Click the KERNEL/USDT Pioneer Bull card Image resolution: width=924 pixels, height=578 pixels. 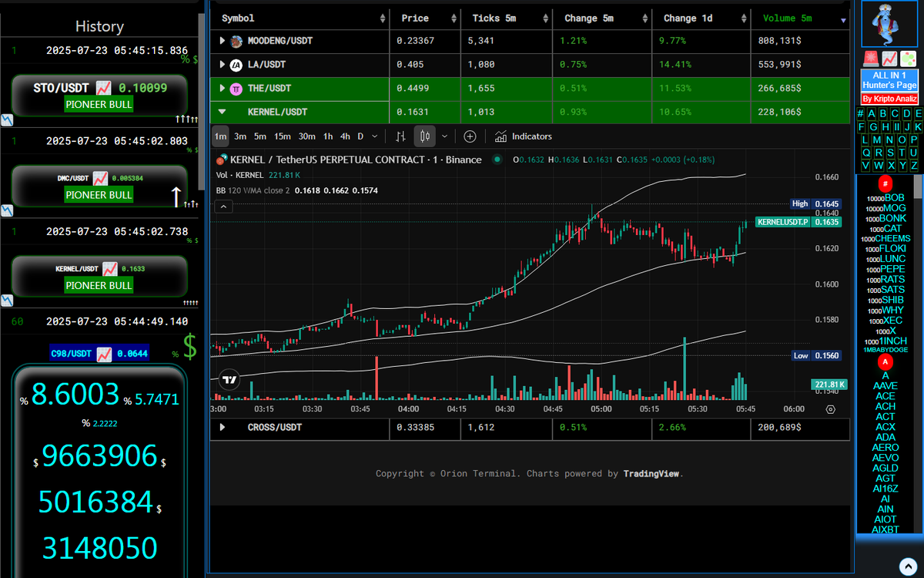99,276
